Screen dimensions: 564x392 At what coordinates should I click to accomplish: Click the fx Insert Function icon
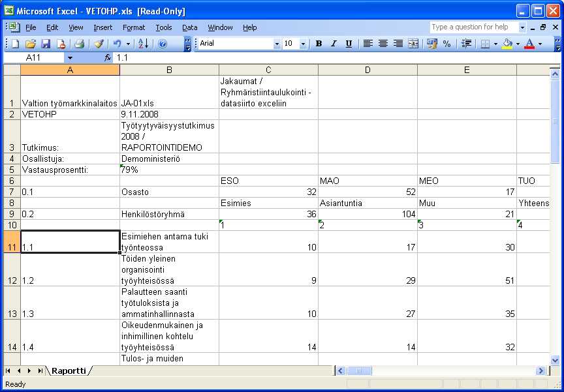pos(107,58)
